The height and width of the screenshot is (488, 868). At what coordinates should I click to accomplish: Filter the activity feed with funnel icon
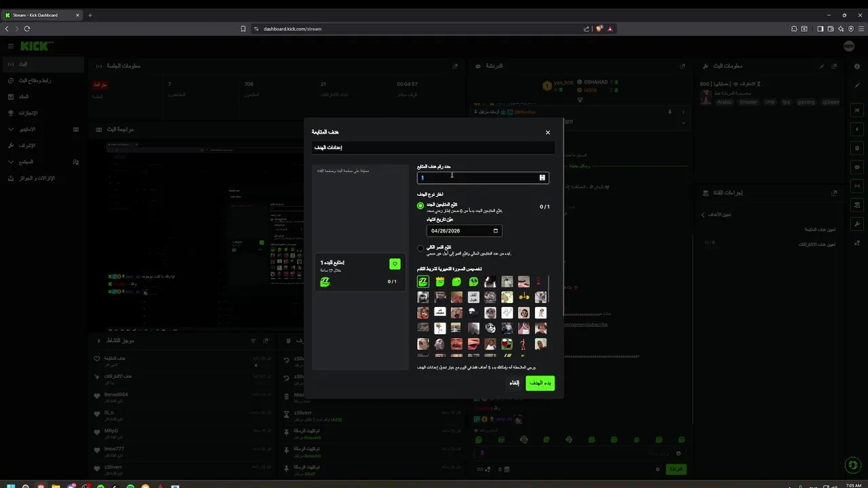tap(254, 341)
